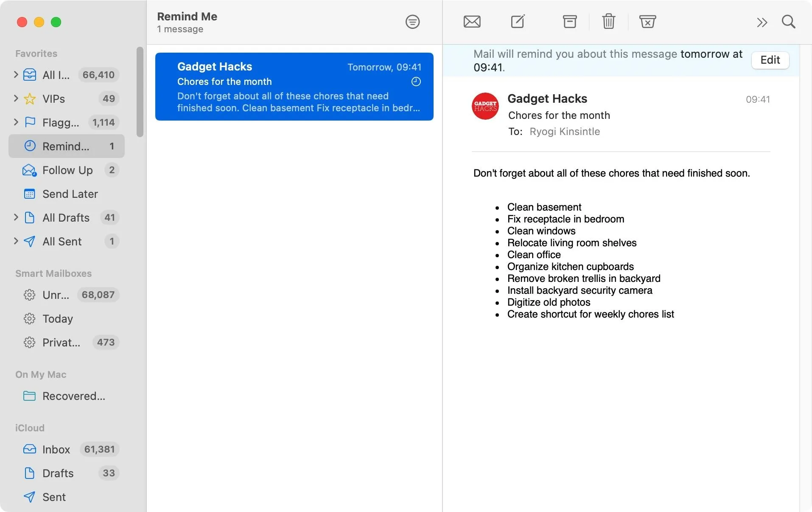Click the Gadget Hacks sender avatar
This screenshot has width=812, height=512.
pos(485,106)
